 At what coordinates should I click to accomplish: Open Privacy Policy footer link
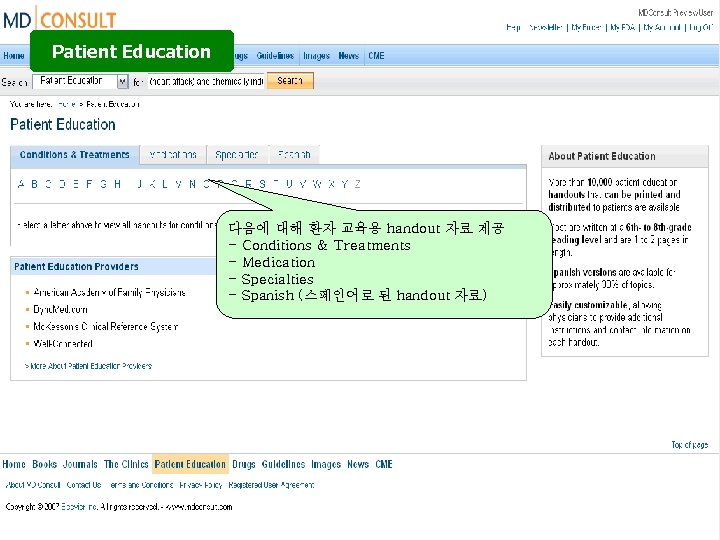point(201,485)
